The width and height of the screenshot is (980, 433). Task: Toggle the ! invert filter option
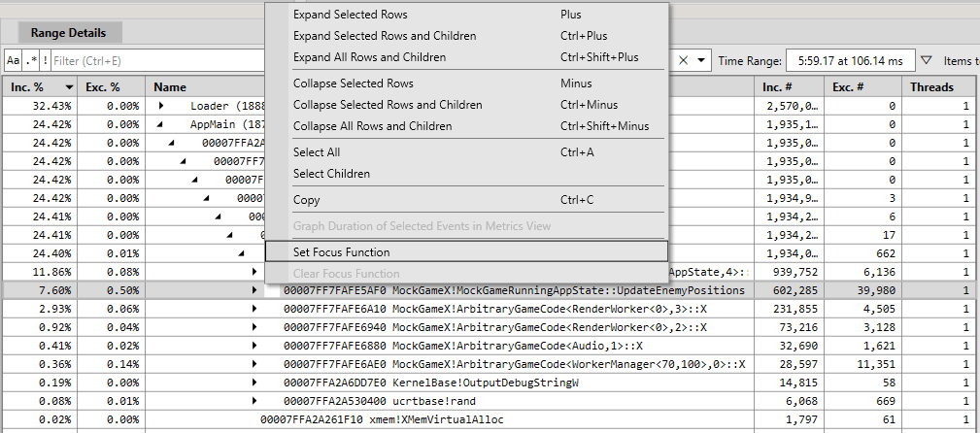45,60
